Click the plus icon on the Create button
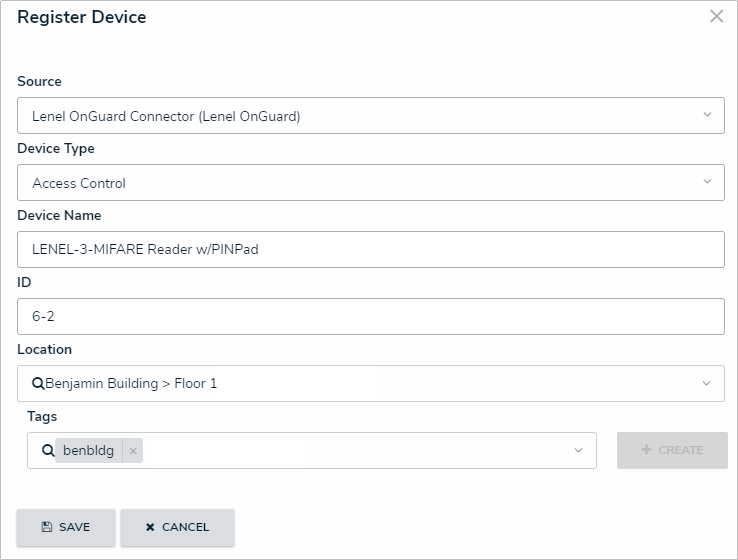The height and width of the screenshot is (560, 738). [x=646, y=450]
